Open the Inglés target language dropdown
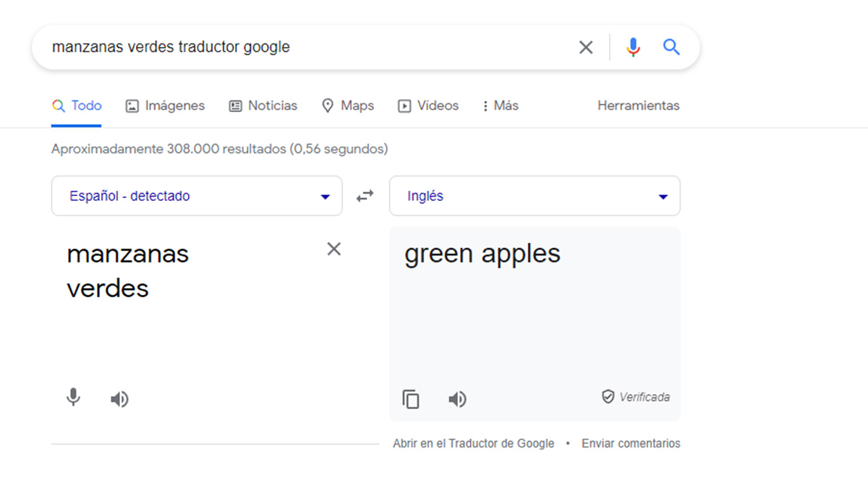 click(535, 196)
